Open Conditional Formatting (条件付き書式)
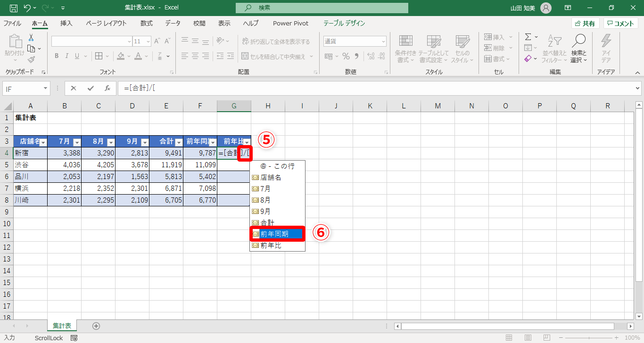This screenshot has width=644, height=343. [x=405, y=49]
